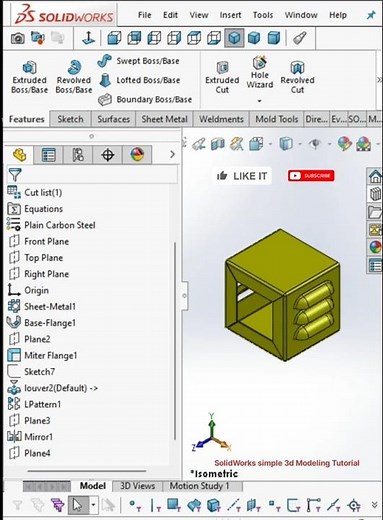Open the Help menu
This screenshot has height=520, width=383.
tap(338, 15)
